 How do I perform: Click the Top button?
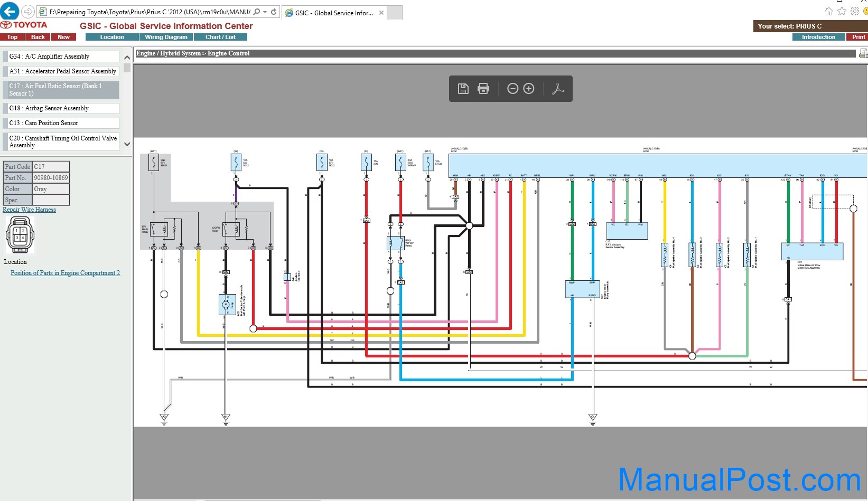(12, 37)
